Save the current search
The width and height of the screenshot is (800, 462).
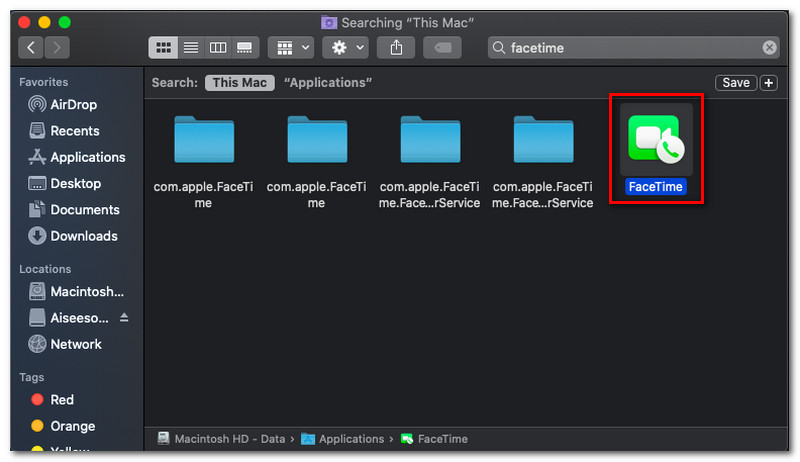[x=736, y=83]
